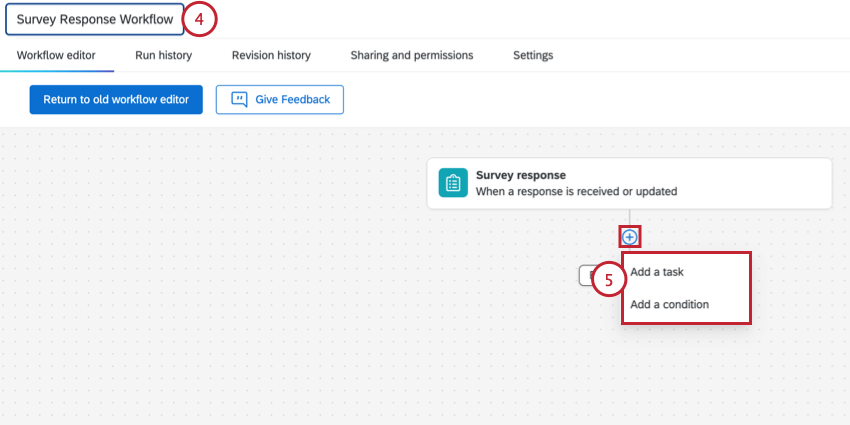This screenshot has width=850, height=425.
Task: Open the Sharing and permissions tab
Action: coord(411,55)
